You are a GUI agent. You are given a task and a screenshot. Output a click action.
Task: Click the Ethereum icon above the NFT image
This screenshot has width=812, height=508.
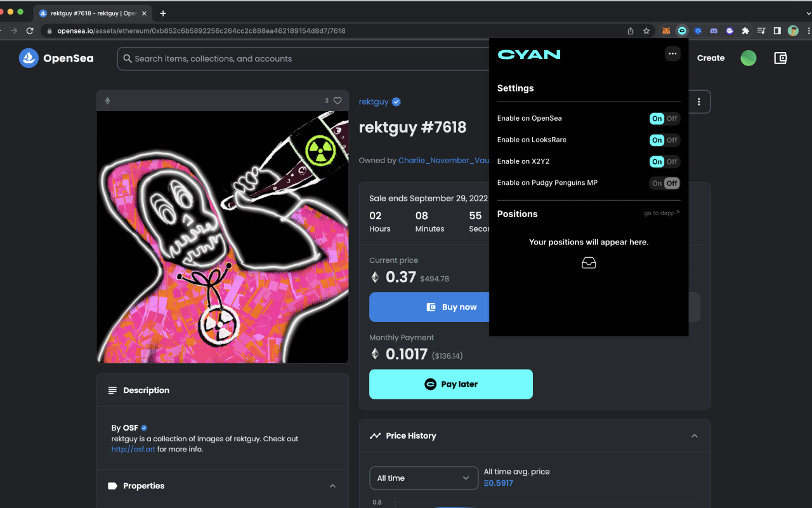tap(107, 100)
